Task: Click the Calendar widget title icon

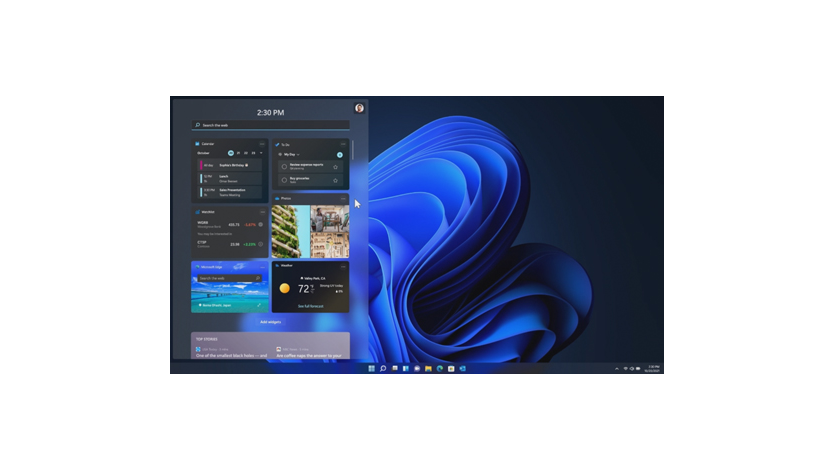Action: click(x=197, y=144)
